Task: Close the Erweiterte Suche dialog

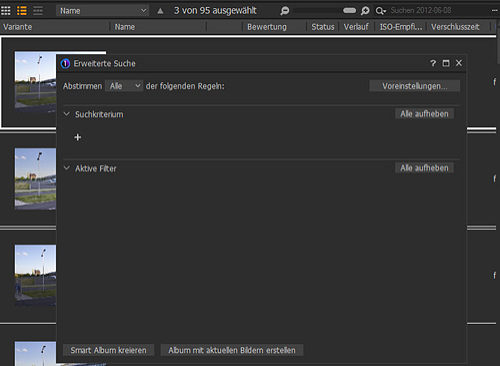Action: (459, 63)
